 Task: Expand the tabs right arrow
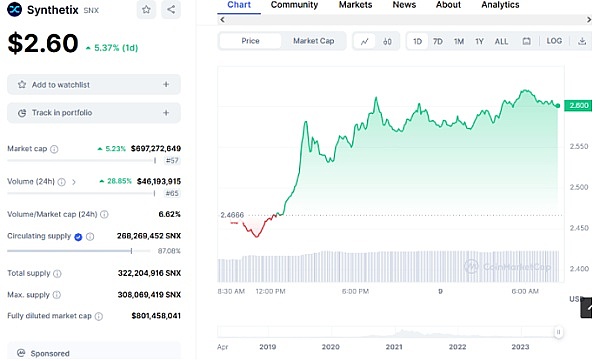point(589,20)
